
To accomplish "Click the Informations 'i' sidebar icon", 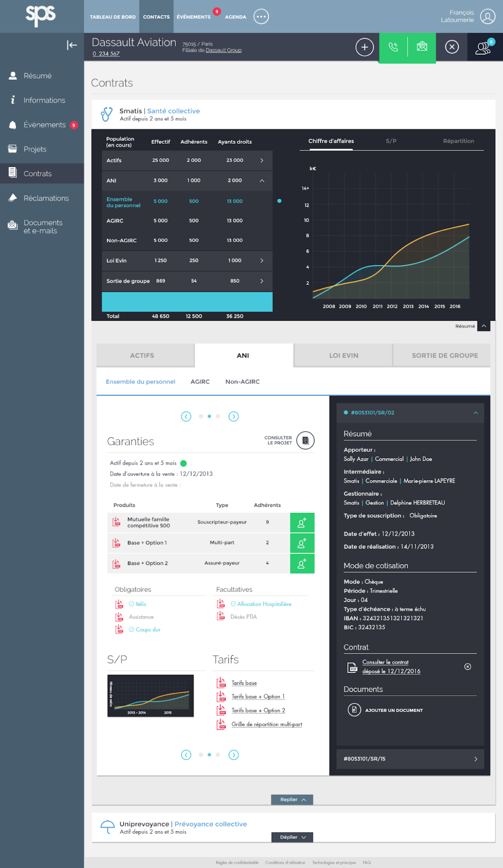I will (x=13, y=100).
